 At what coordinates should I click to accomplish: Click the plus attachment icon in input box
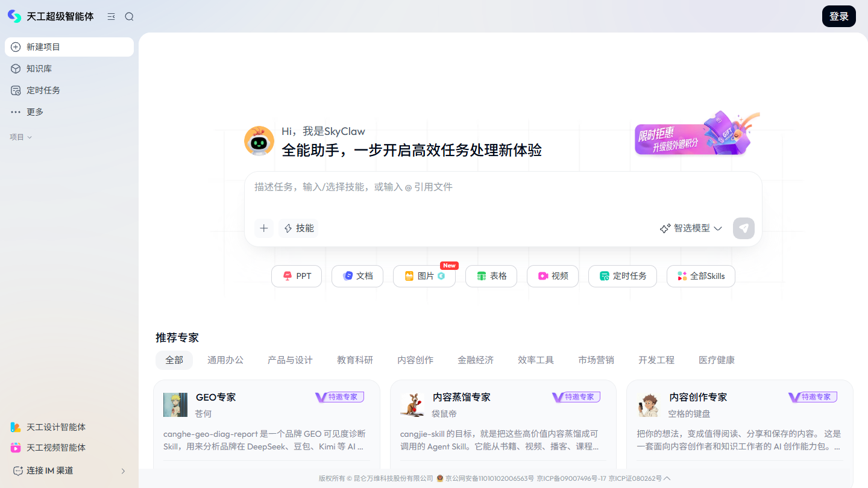coord(264,228)
